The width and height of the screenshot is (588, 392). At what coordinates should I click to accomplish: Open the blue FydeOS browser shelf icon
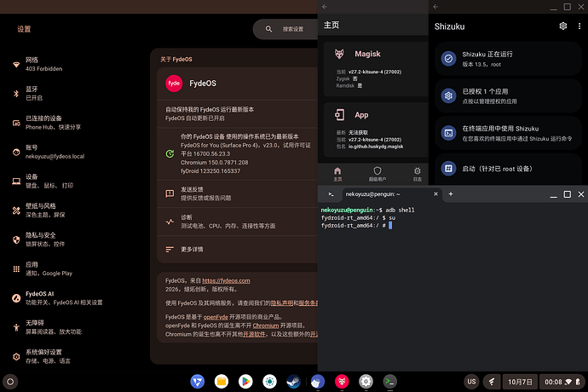pos(197,382)
